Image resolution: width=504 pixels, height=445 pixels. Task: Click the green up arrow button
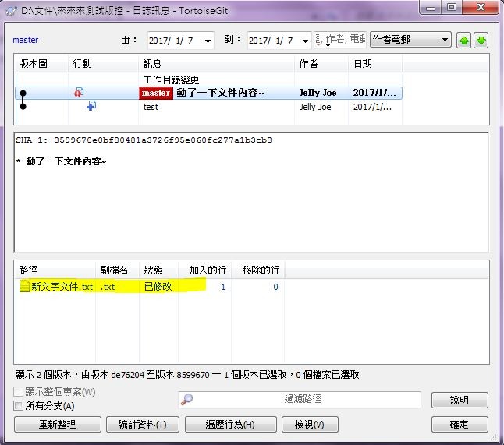point(463,41)
